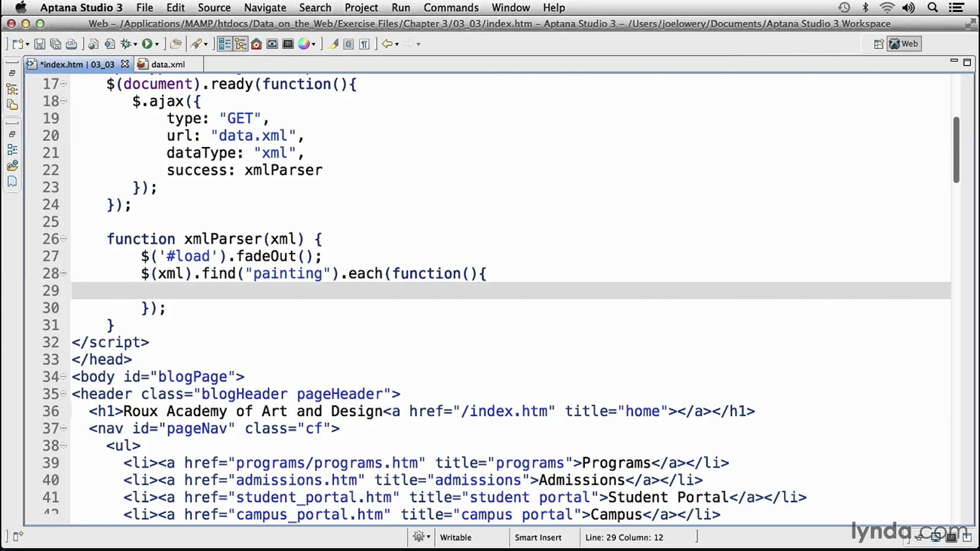The image size is (980, 551).
Task: Open the file folder explorer in left sidebar
Action: pyautogui.click(x=12, y=105)
